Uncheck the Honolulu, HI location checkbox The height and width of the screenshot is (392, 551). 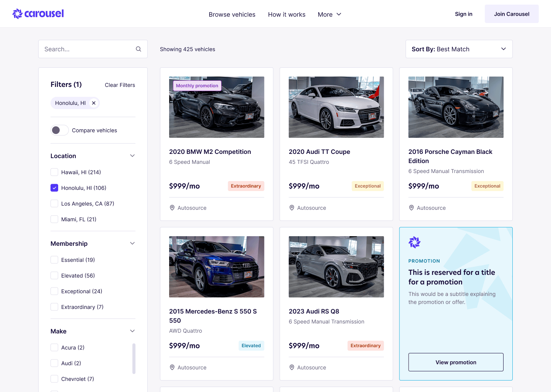54,188
